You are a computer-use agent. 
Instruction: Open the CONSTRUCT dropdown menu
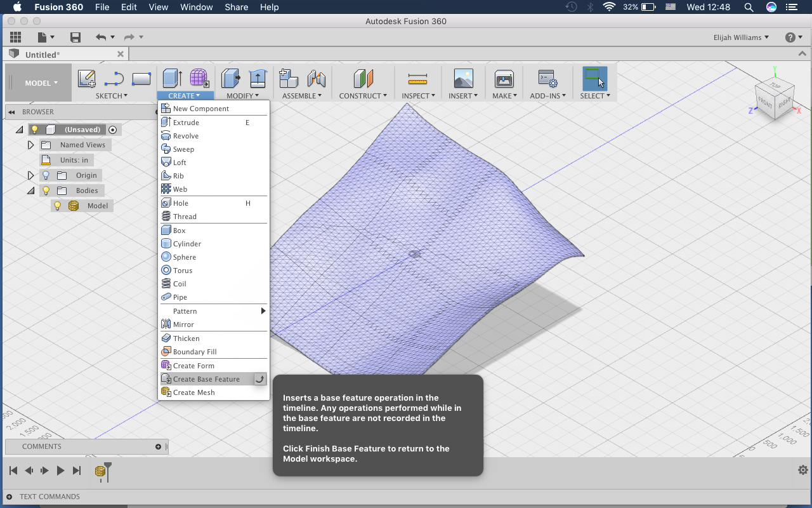363,96
